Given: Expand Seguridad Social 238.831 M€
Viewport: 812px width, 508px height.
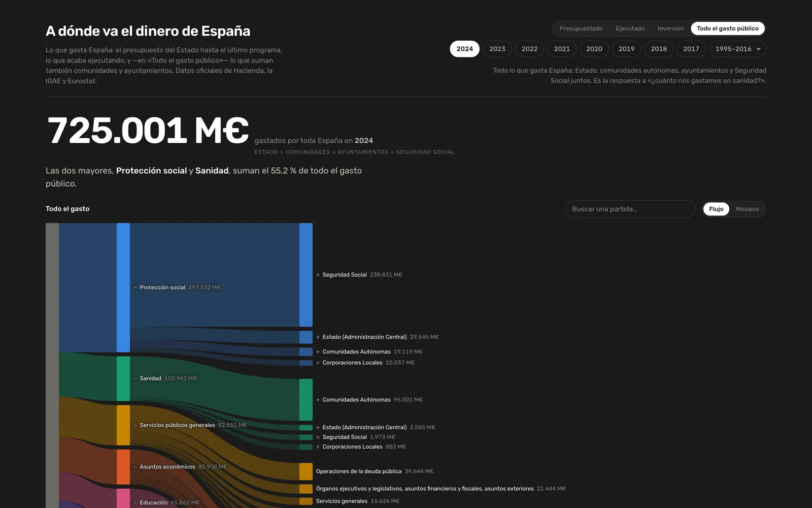Looking at the screenshot, I should point(359,275).
